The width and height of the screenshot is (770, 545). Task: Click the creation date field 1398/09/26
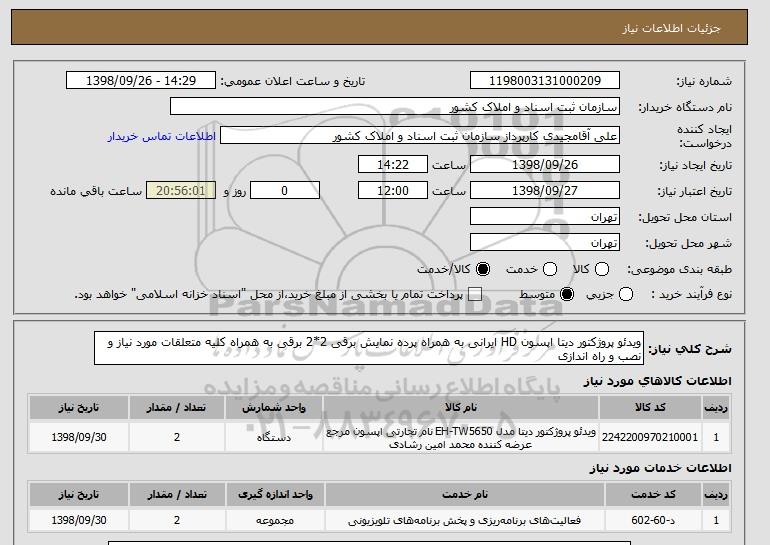point(545,164)
